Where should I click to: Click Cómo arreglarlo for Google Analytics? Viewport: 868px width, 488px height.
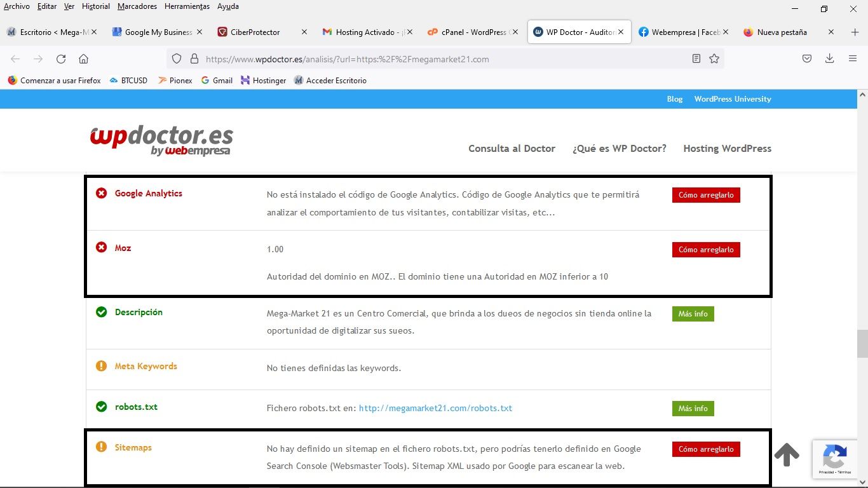706,195
